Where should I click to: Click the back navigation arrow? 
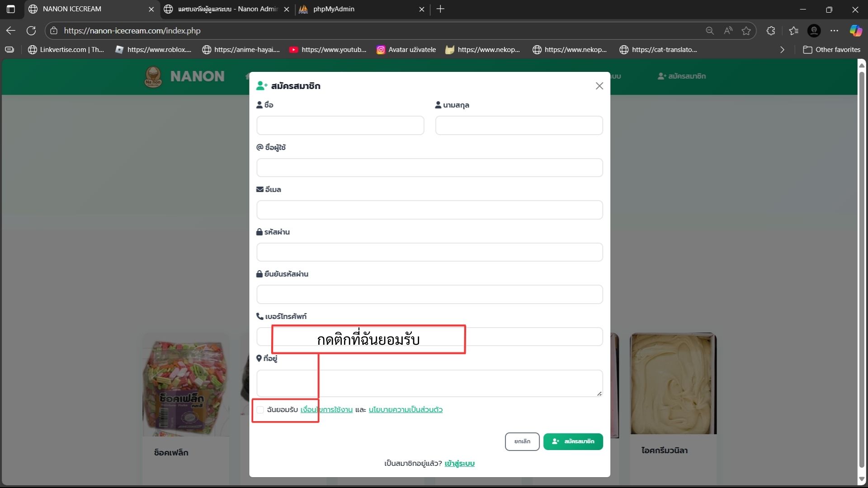(11, 31)
